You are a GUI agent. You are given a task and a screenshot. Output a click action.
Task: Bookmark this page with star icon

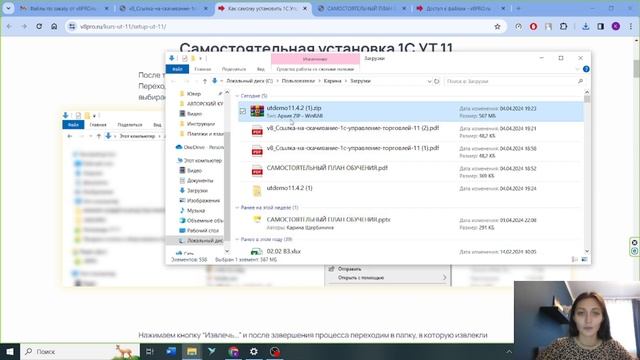(497, 27)
